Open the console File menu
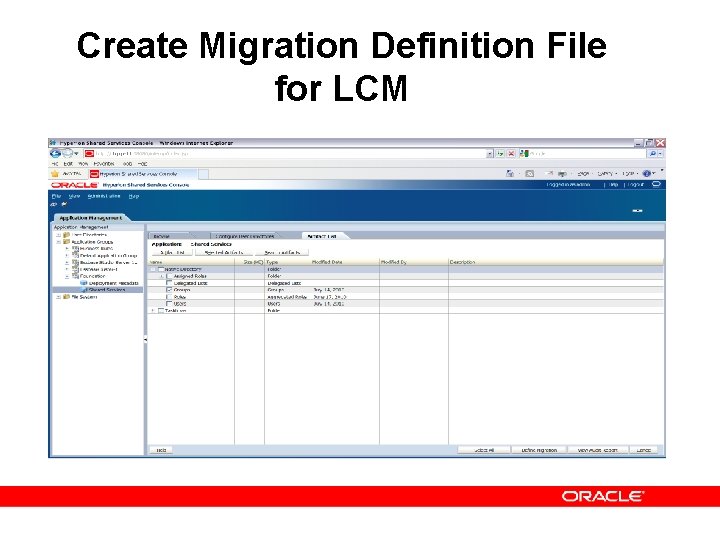 (x=56, y=196)
